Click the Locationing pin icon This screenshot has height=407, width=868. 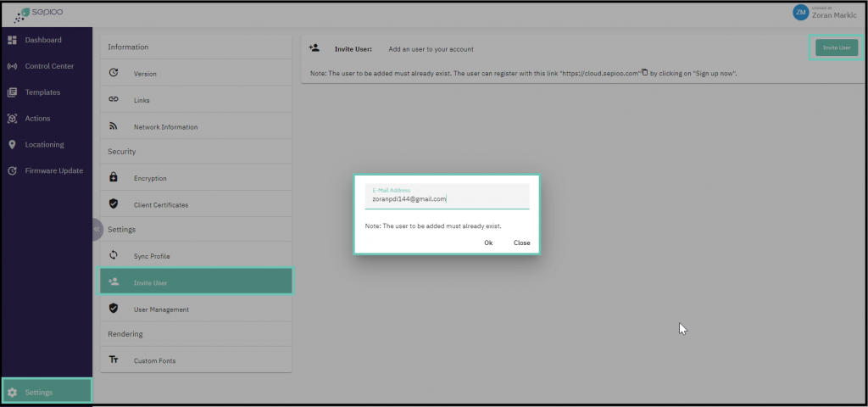pyautogui.click(x=13, y=144)
